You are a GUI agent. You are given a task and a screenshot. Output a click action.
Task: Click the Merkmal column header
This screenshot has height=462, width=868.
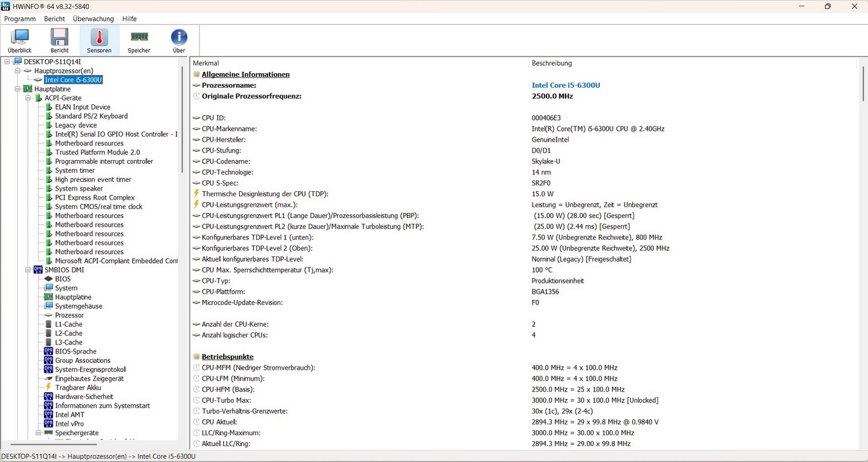pyautogui.click(x=206, y=64)
